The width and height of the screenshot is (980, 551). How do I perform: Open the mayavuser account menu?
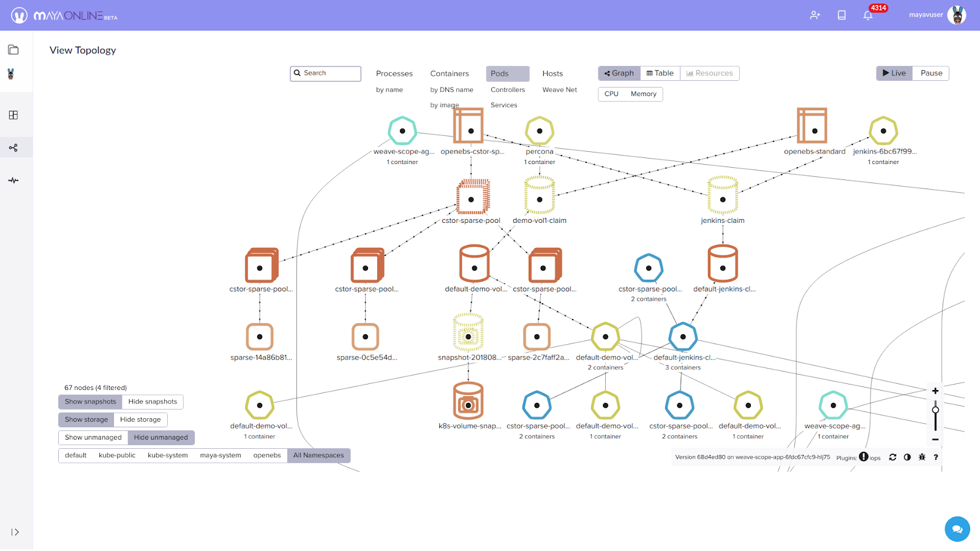point(937,15)
